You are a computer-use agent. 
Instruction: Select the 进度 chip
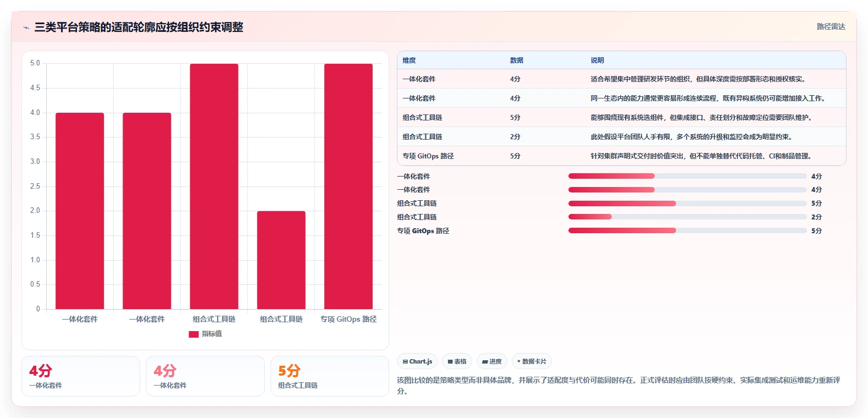pos(491,361)
